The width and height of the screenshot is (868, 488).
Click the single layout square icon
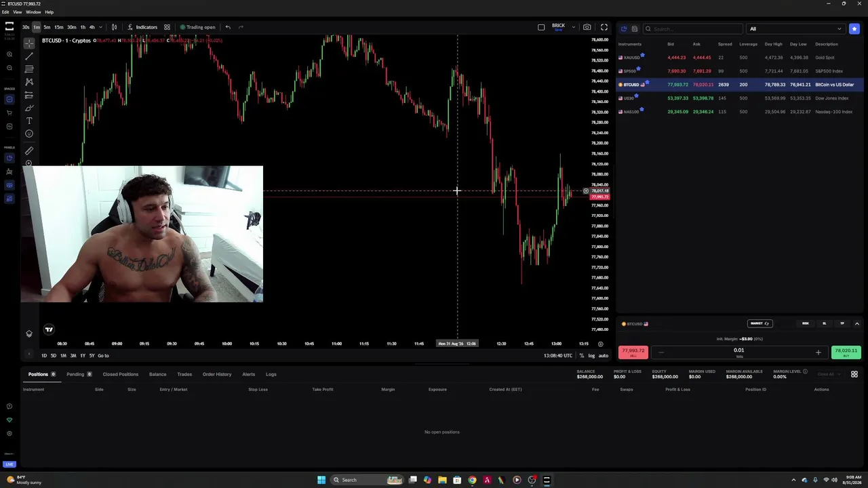(x=541, y=27)
